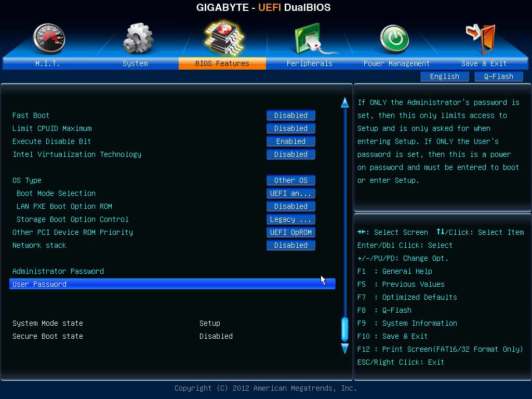Click the LAN PXE Boot Option ROM label
This screenshot has height=399, width=532.
point(64,206)
